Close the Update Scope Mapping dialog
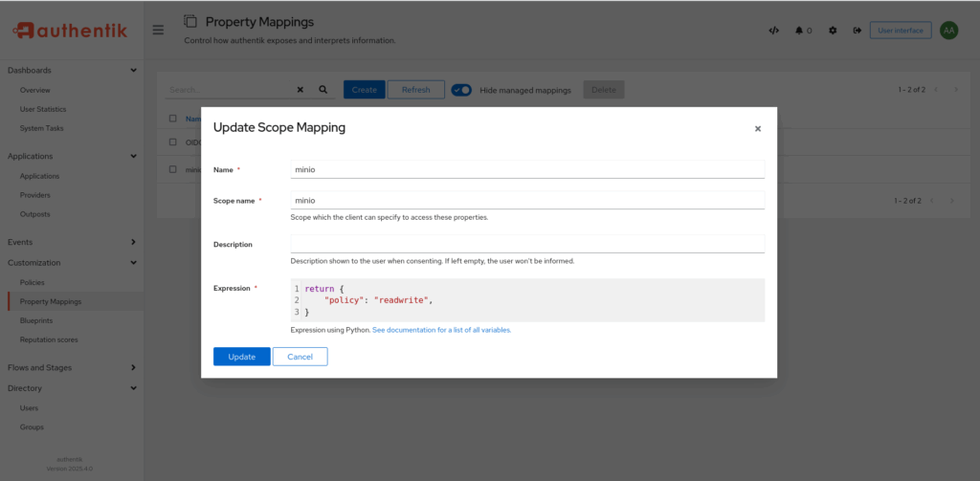This screenshot has height=481, width=980. click(x=757, y=128)
